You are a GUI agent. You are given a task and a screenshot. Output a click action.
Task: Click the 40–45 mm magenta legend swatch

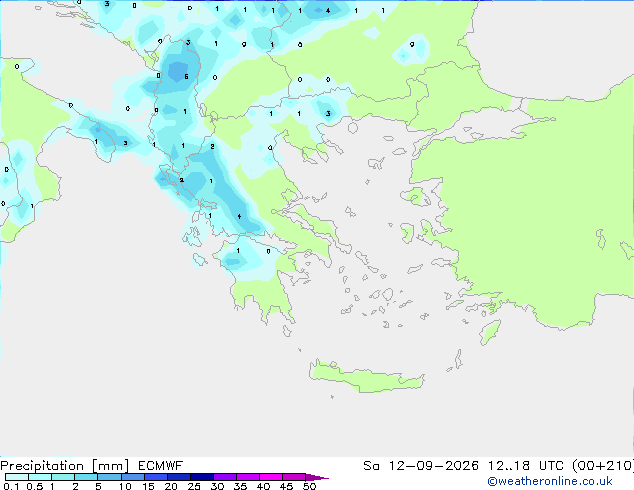[271, 477]
